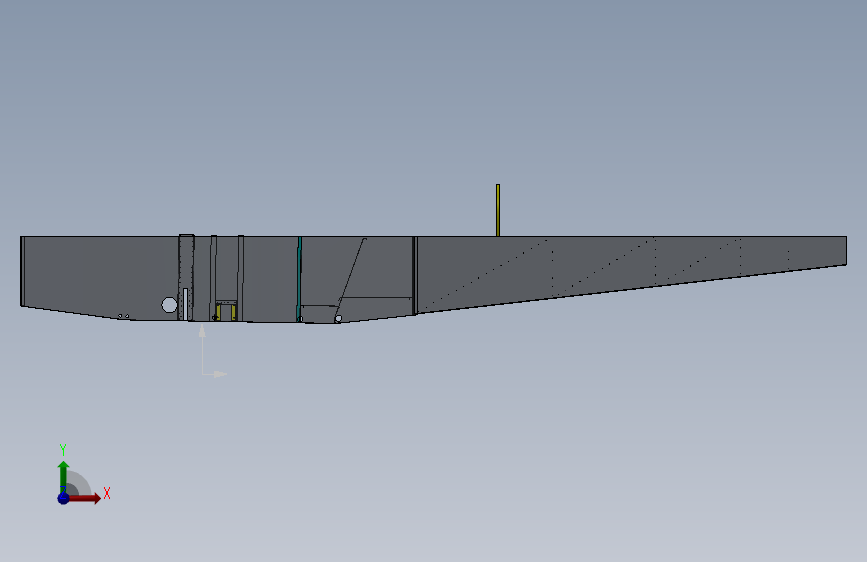Select the yellow bracket at the model's bottom
Screen dimensions: 867x562
pyautogui.click(x=226, y=311)
